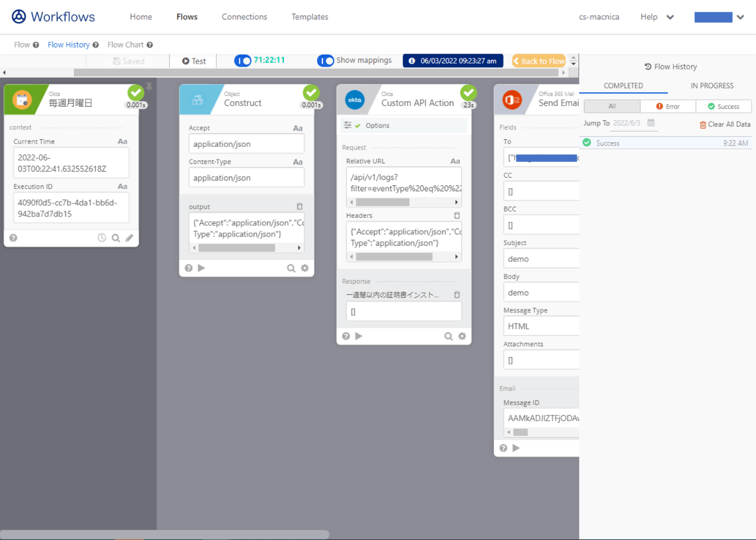This screenshot has width=756, height=540.
Task: Filter history by Error
Action: pyautogui.click(x=668, y=107)
